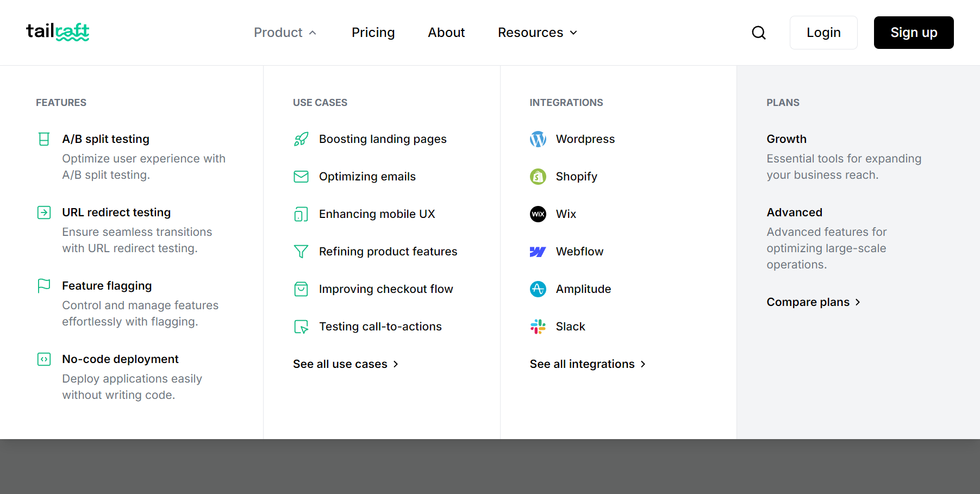Click the Login button

(823, 33)
